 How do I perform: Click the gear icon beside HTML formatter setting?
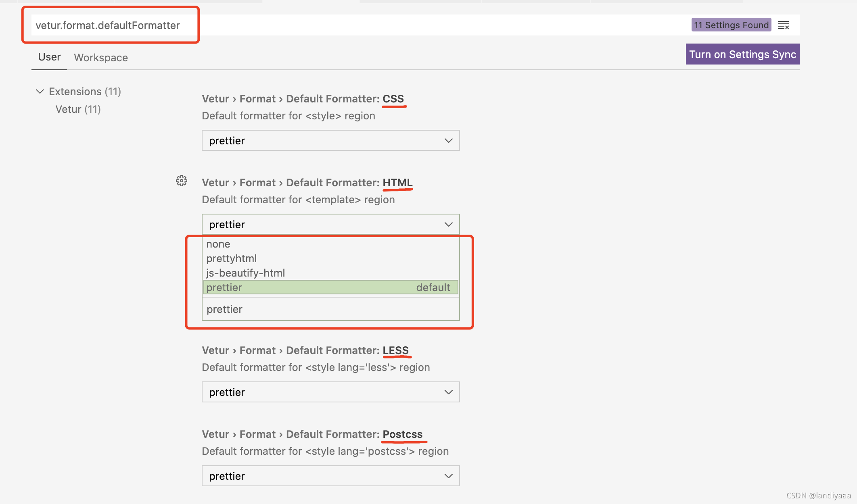pyautogui.click(x=182, y=181)
